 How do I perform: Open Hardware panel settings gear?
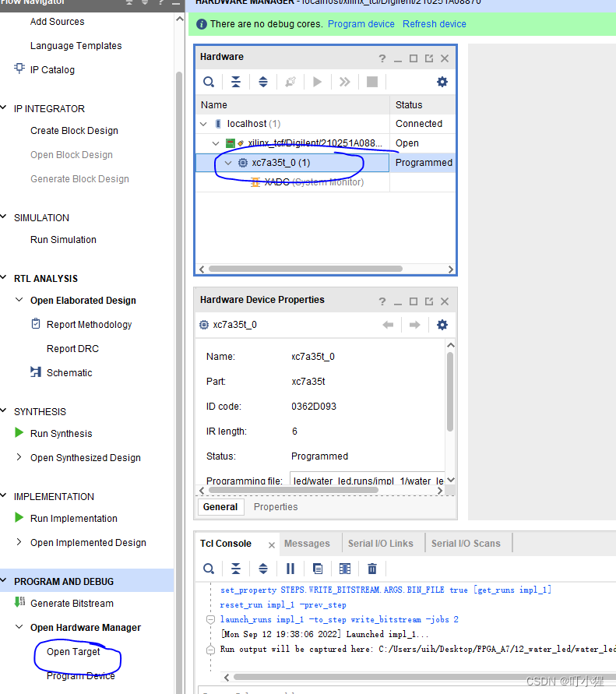click(442, 82)
